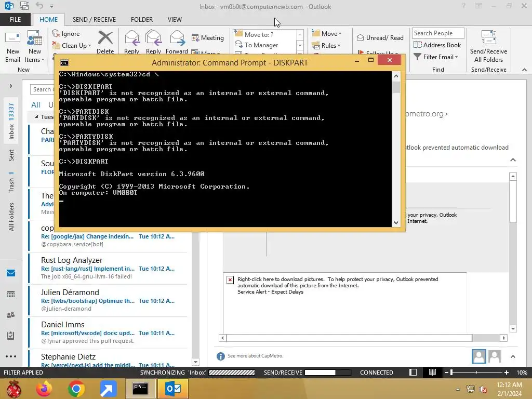Open Firefox from the taskbar
This screenshot has width=532, height=399.
coord(45,389)
